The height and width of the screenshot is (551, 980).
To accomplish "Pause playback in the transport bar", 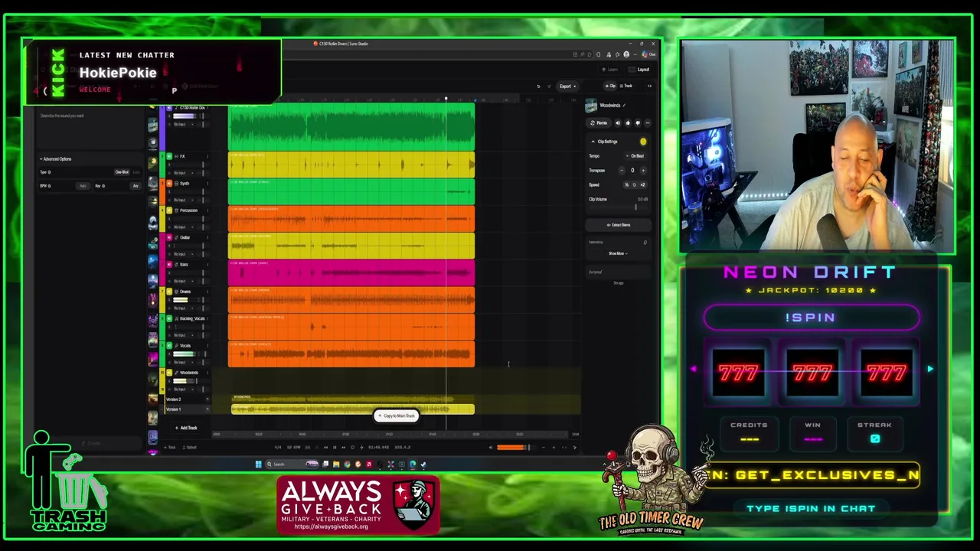I will coord(335,447).
